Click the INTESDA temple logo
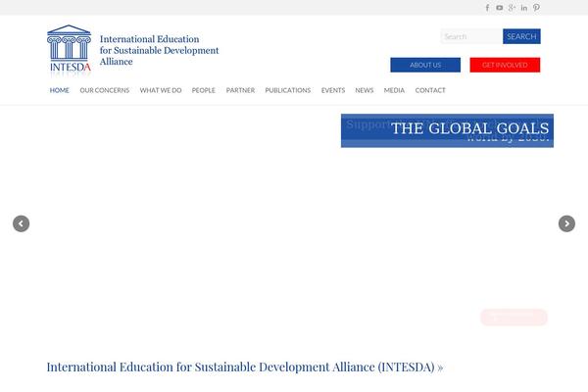Viewport: 588px width, 392px height. point(69,50)
